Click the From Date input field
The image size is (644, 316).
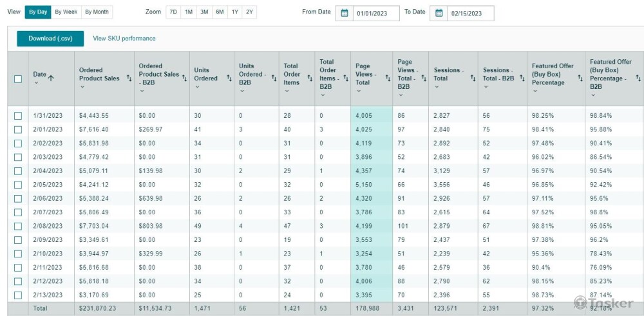[x=376, y=14]
